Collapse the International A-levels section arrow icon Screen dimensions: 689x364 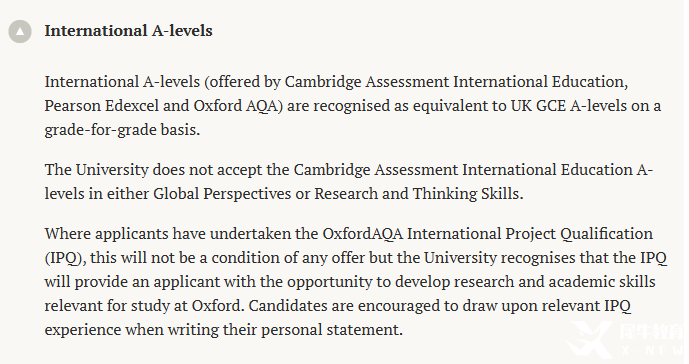[20, 31]
